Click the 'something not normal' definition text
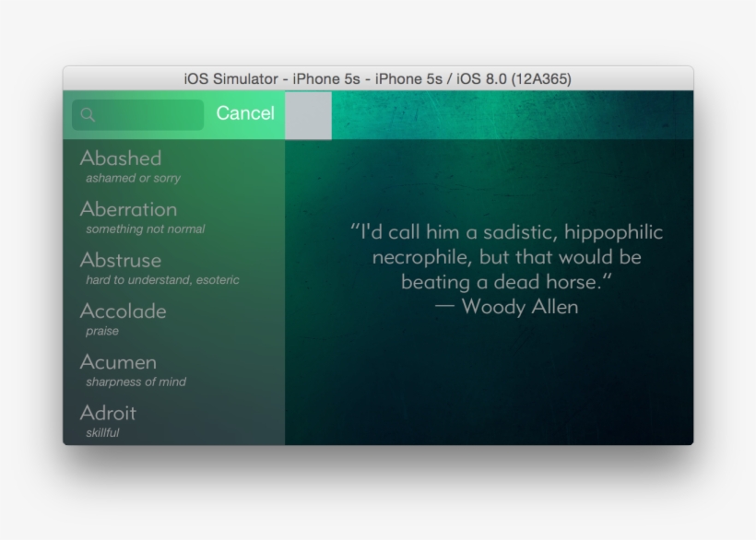The width and height of the screenshot is (756, 540). (x=145, y=229)
